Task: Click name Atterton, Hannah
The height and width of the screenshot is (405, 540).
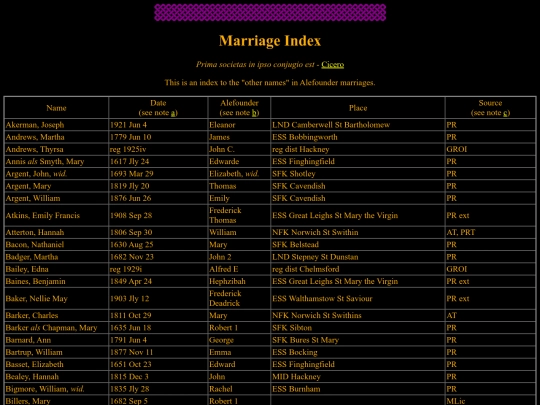Action: point(35,232)
